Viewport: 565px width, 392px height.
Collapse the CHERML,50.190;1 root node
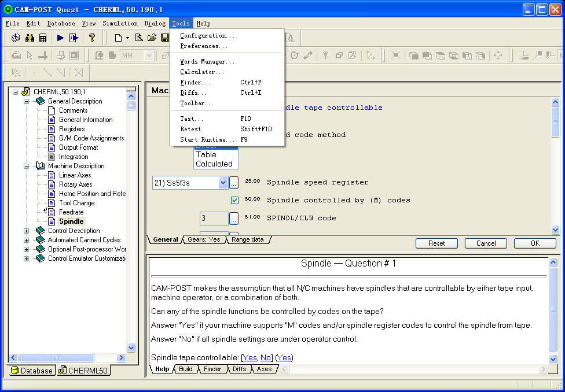(x=15, y=92)
